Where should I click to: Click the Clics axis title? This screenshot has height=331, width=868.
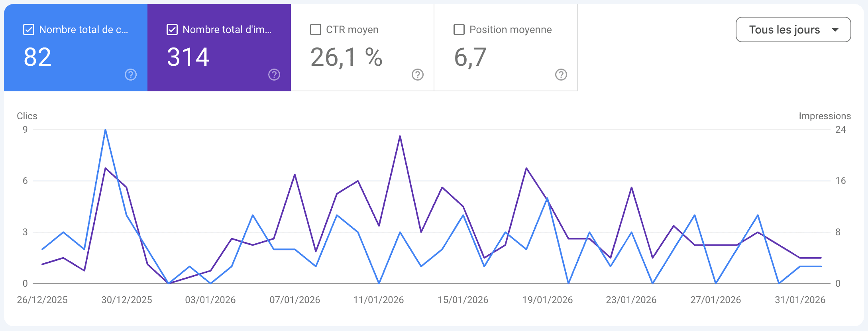point(27,116)
